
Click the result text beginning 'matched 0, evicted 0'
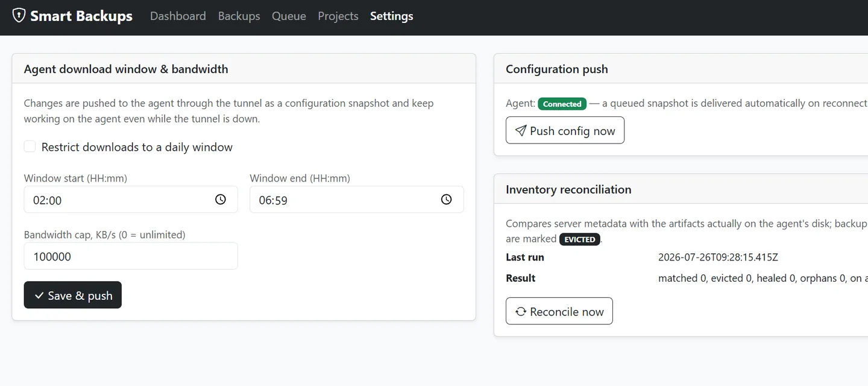[763, 278]
